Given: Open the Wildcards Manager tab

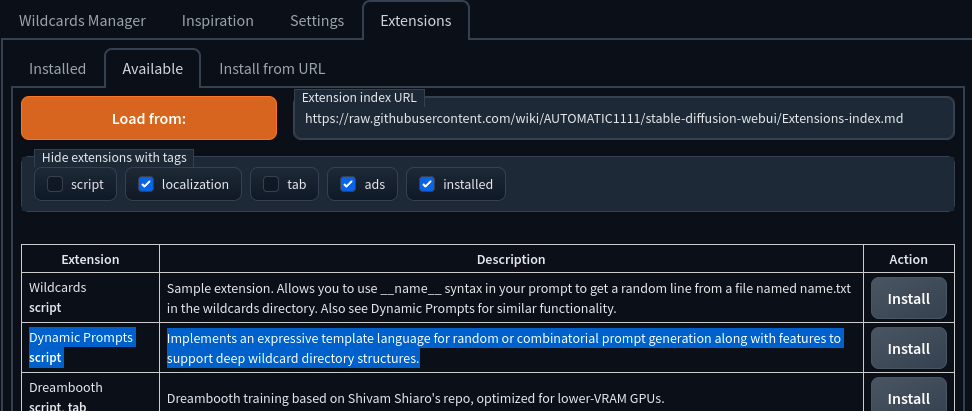Looking at the screenshot, I should 82,20.
